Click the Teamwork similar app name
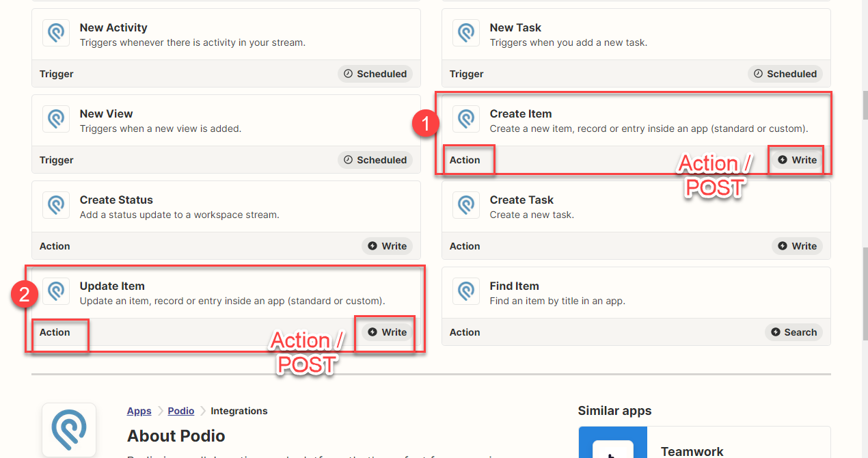Image resolution: width=868 pixels, height=458 pixels. 692,451
